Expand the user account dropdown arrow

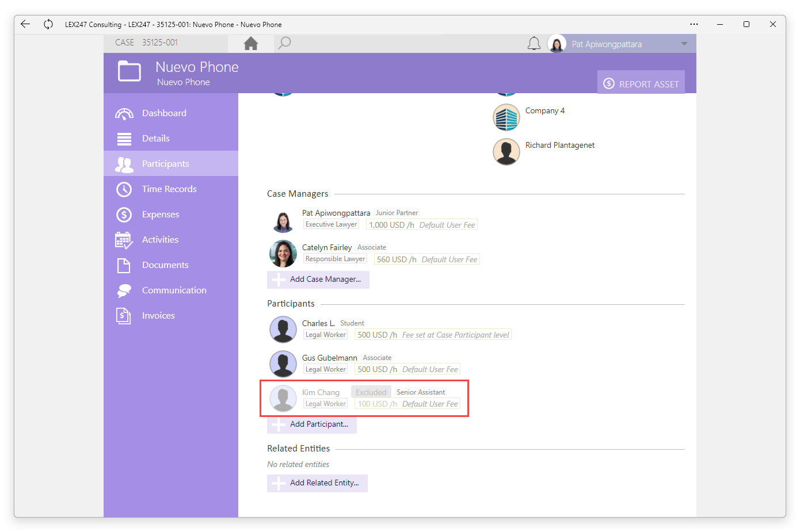coord(684,44)
